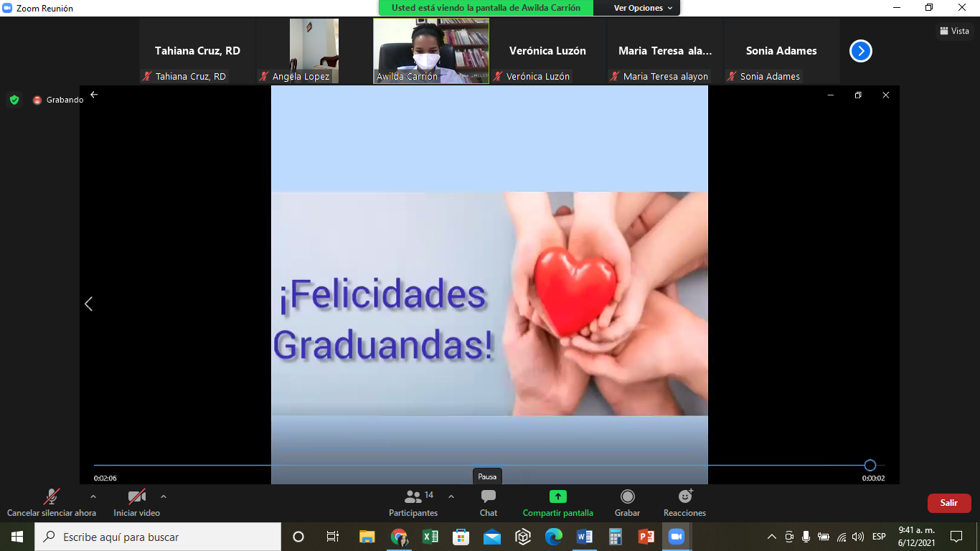Expand audio options chevron beside microphone

point(93,496)
